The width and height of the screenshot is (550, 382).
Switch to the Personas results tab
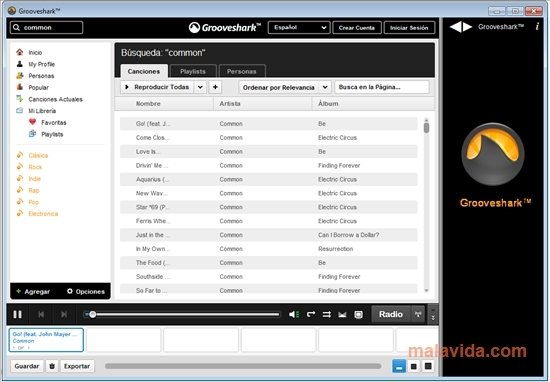tap(242, 71)
